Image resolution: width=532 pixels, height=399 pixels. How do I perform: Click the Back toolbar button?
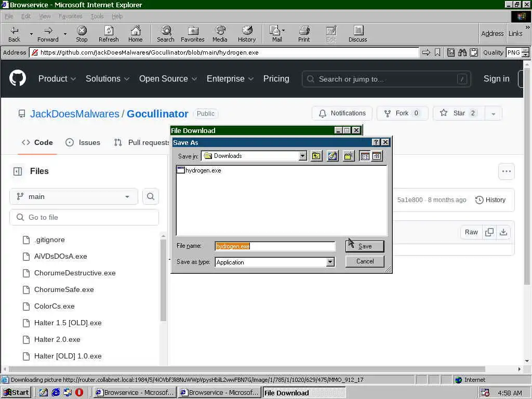coord(14,34)
